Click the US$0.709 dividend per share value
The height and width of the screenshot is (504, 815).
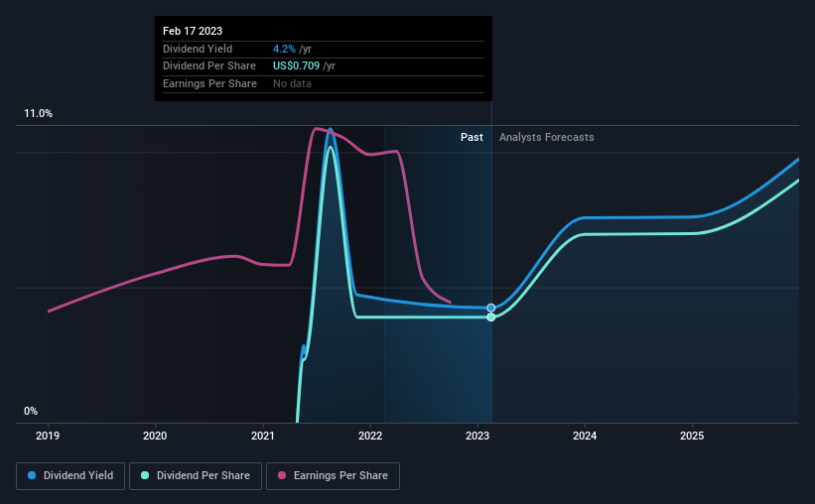296,66
